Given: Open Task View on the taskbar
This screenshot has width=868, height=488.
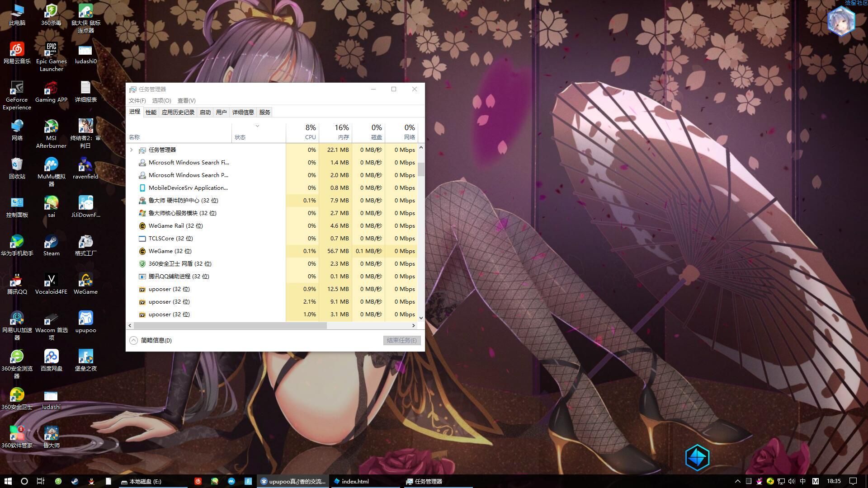Looking at the screenshot, I should pos(41,481).
